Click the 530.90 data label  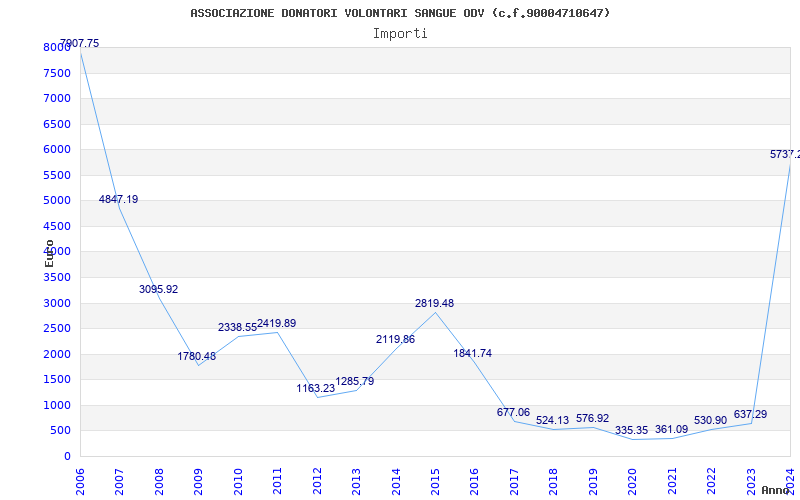click(710, 421)
